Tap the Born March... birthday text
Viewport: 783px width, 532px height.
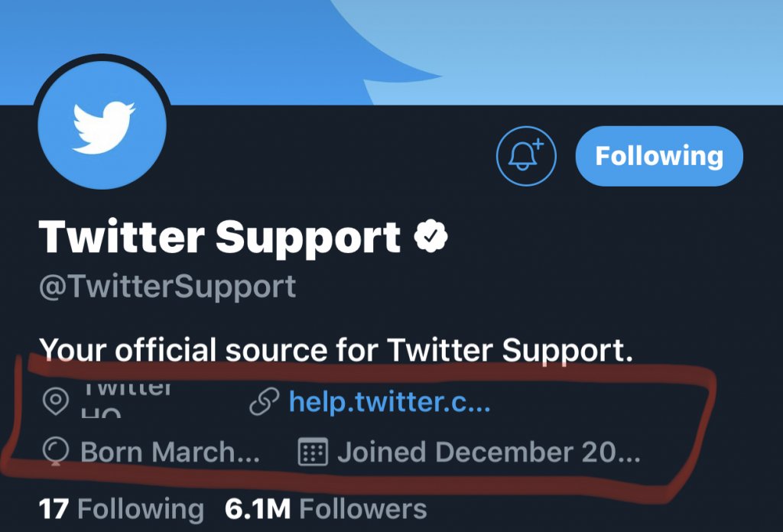coord(170,453)
